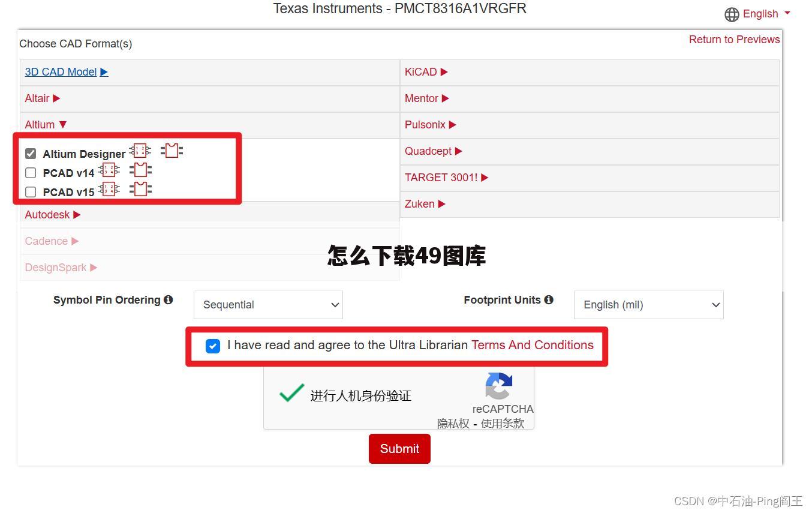Screen dimensions: 812x513
Task: Expand the Autodesk format section
Action: point(53,215)
